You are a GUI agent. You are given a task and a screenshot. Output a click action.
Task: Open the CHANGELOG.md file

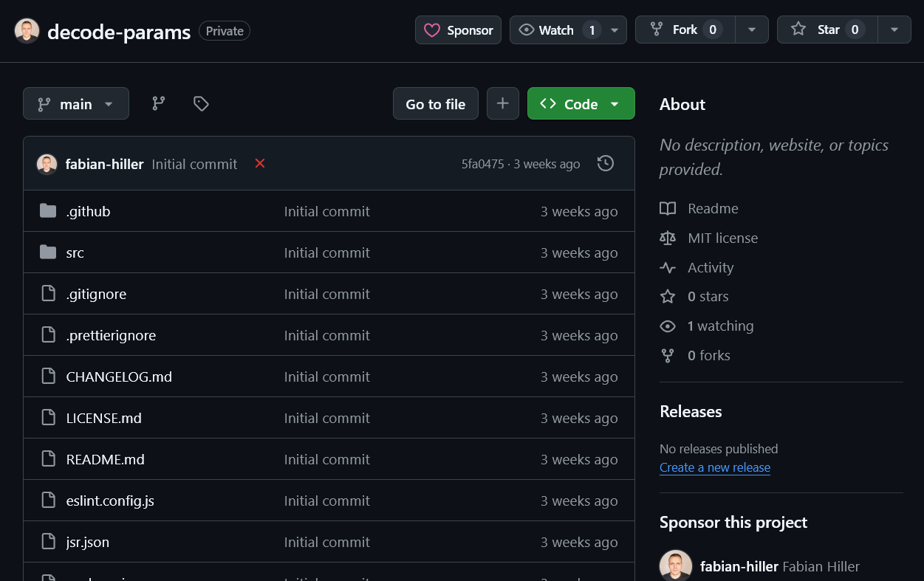[119, 377]
